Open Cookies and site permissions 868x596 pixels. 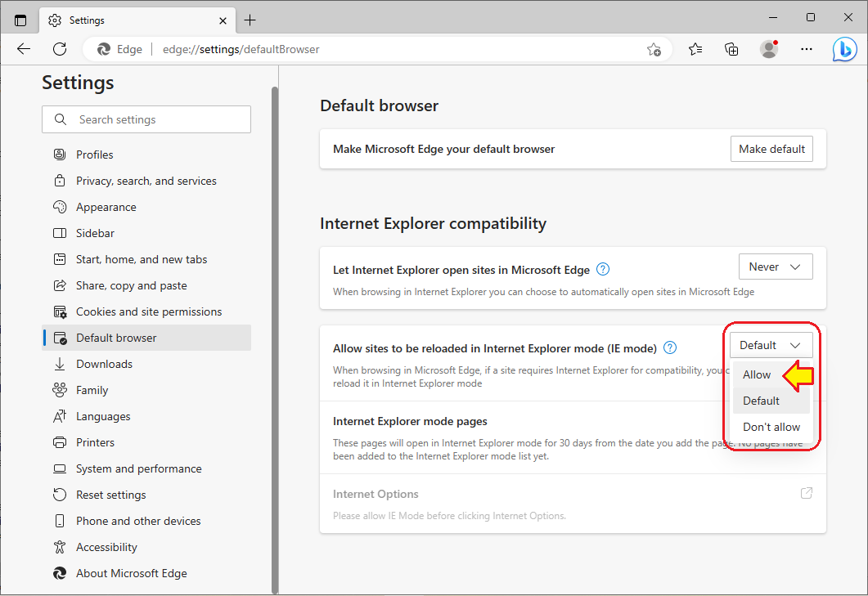(146, 311)
